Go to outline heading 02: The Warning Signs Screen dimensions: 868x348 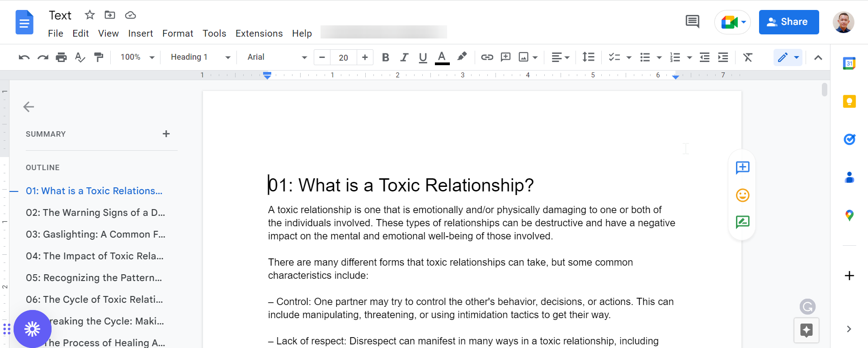pos(95,213)
